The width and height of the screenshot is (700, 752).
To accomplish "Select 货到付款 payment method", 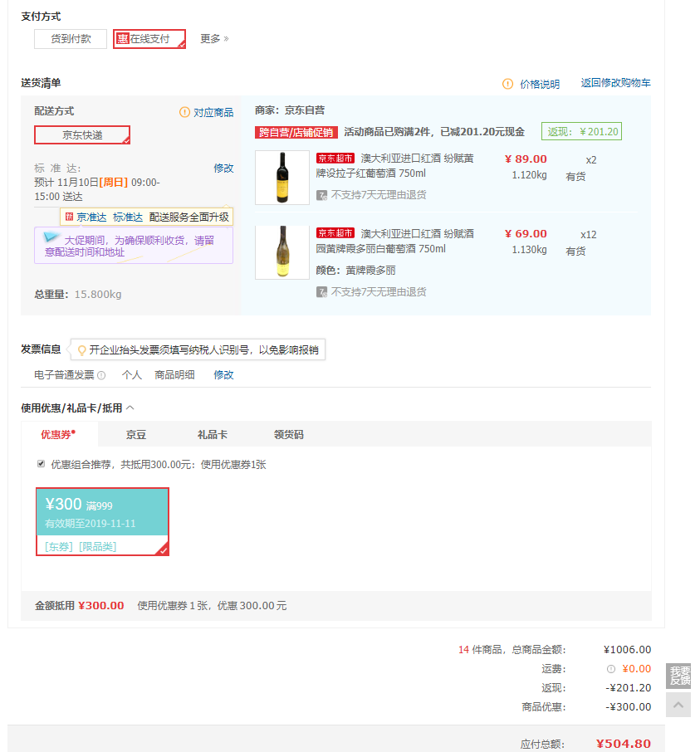I will coord(71,39).
